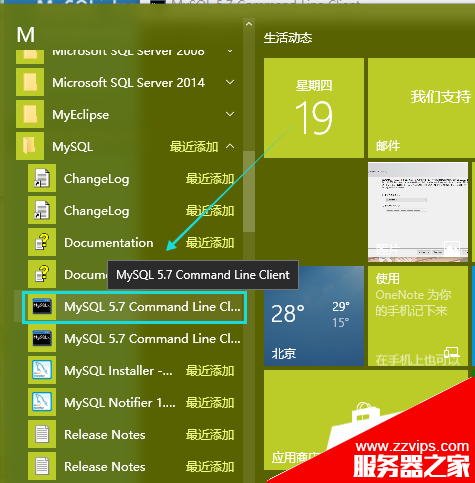Select the MySQL folder label
The image size is (475, 483).
(73, 147)
